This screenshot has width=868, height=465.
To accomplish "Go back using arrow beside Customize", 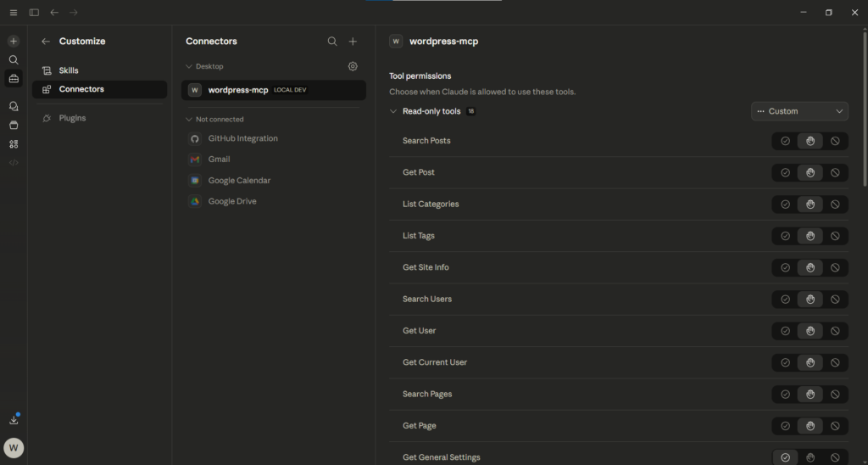I will [x=46, y=42].
